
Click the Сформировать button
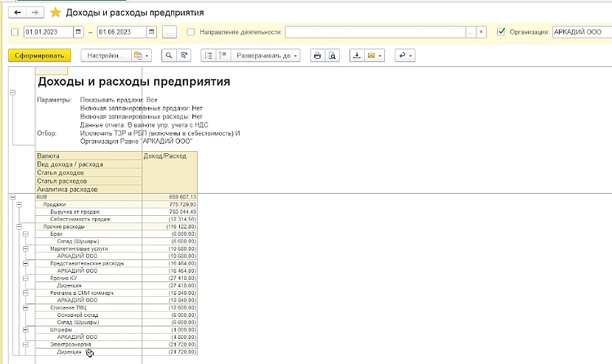point(39,55)
